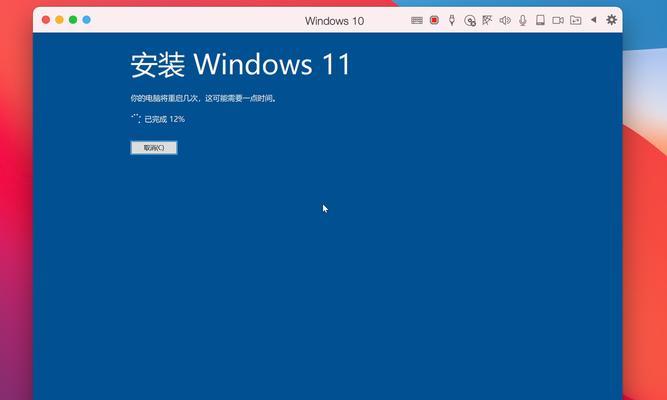Open the keyboard icon in Parallels toolbar

pyautogui.click(x=416, y=20)
